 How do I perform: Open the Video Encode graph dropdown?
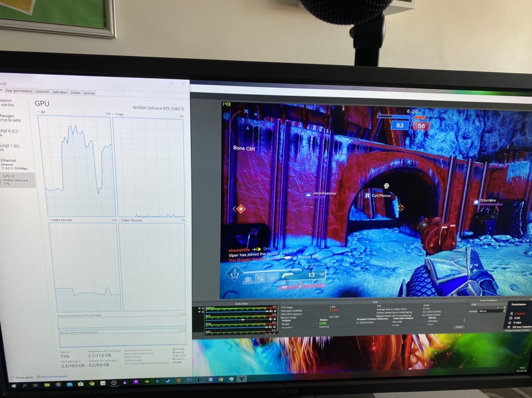click(61, 220)
